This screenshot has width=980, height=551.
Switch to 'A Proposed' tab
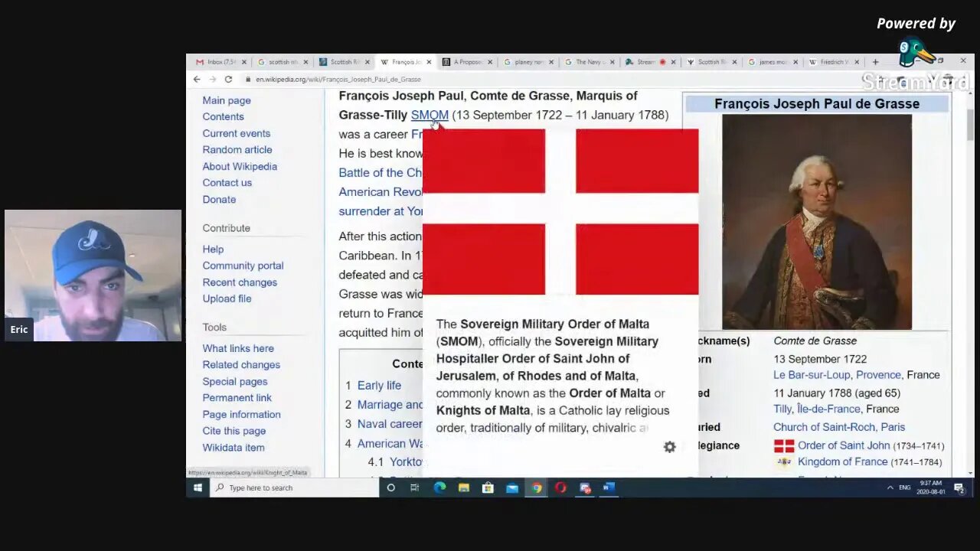tap(467, 62)
